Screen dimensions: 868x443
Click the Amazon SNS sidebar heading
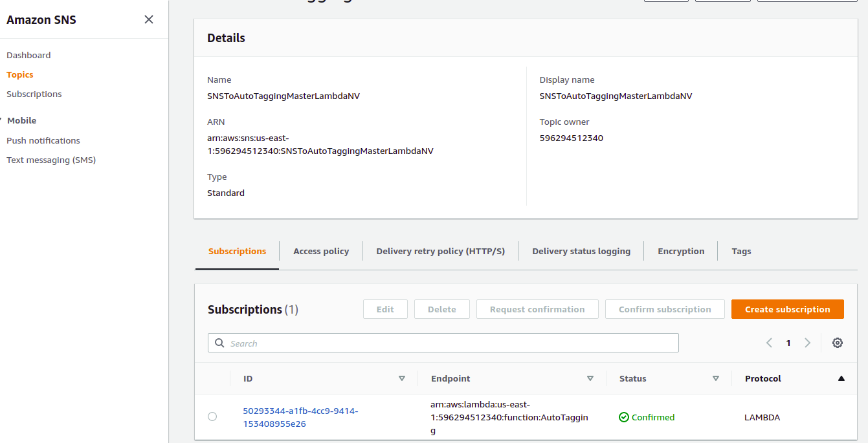[41, 19]
